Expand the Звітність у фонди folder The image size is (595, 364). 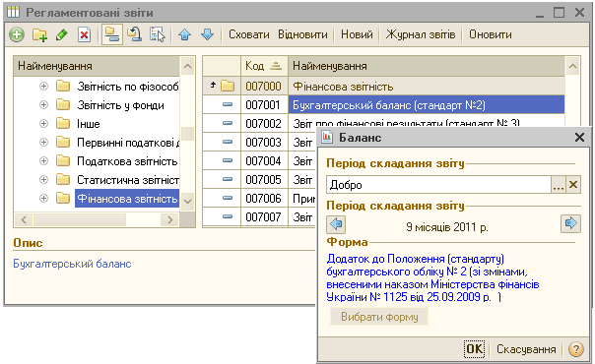tap(43, 105)
